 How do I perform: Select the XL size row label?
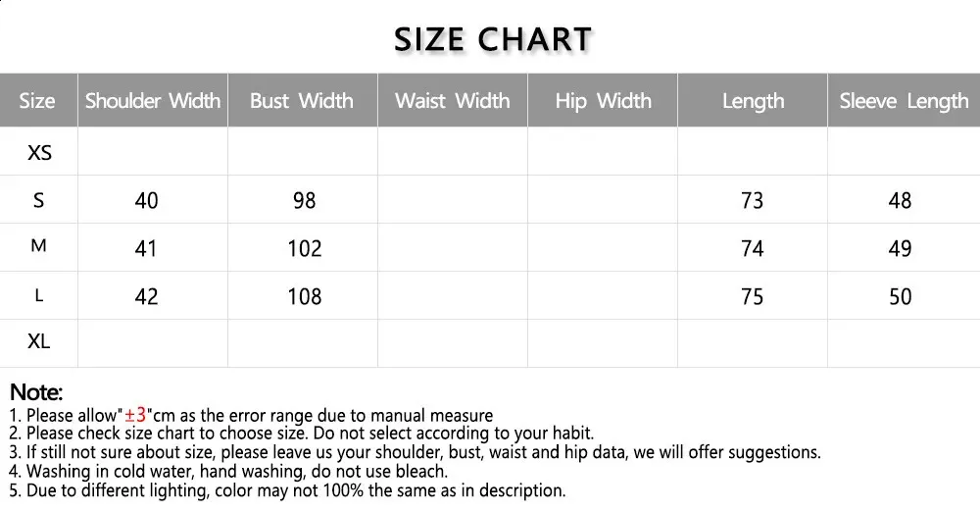point(39,342)
